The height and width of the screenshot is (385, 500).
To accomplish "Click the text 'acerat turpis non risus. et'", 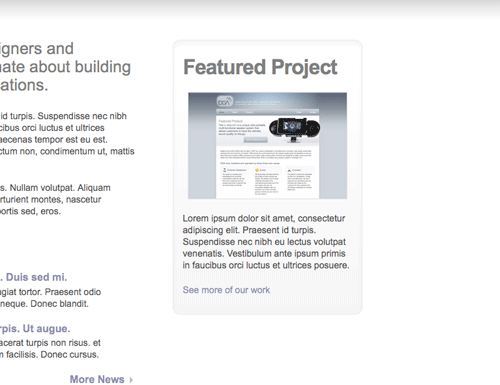I will click(x=50, y=343).
